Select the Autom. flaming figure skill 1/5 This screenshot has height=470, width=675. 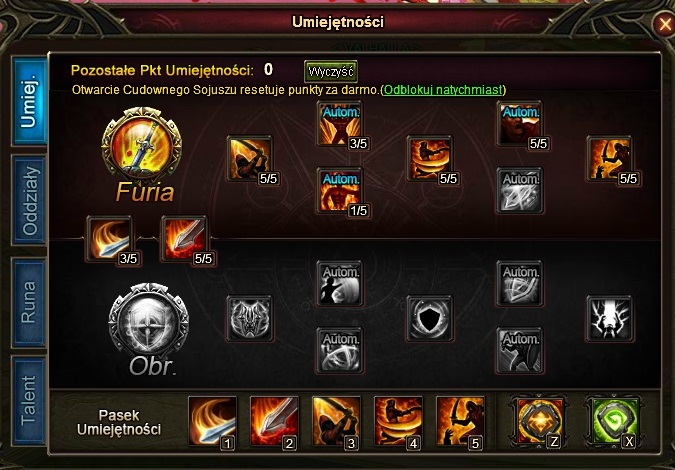click(x=340, y=191)
